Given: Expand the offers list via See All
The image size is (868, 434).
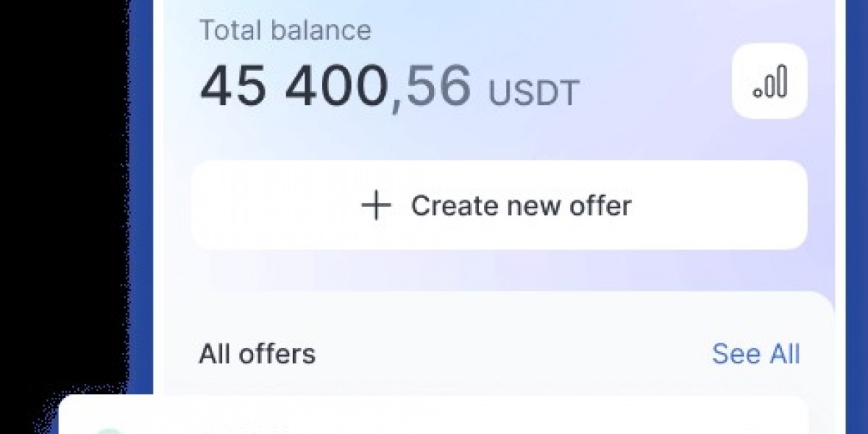Looking at the screenshot, I should click(757, 354).
